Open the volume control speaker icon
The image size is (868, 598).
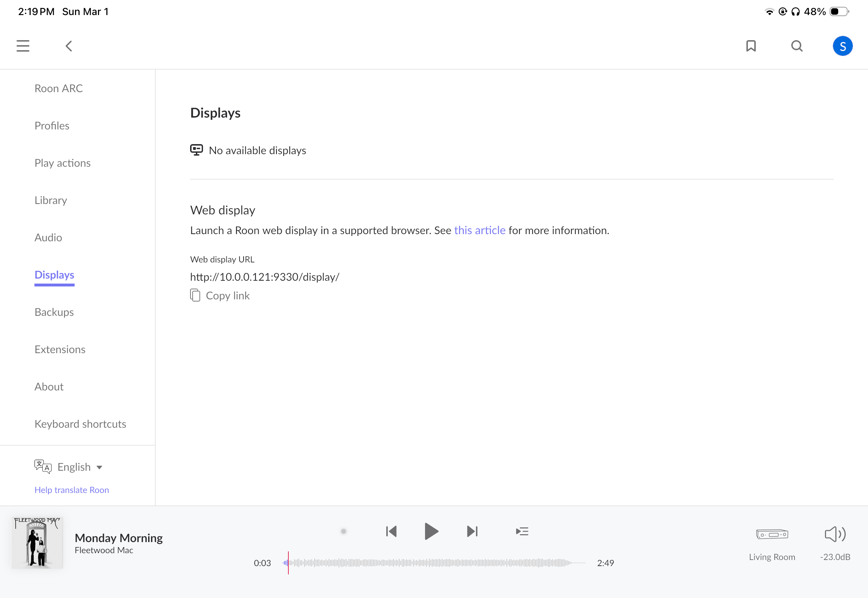tap(835, 534)
